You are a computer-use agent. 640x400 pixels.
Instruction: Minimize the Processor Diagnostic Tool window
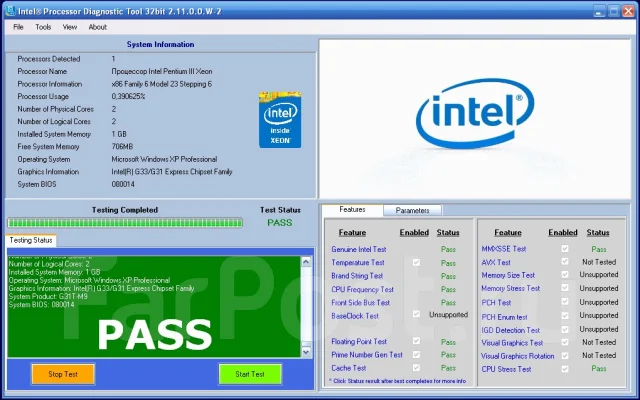(599, 11)
